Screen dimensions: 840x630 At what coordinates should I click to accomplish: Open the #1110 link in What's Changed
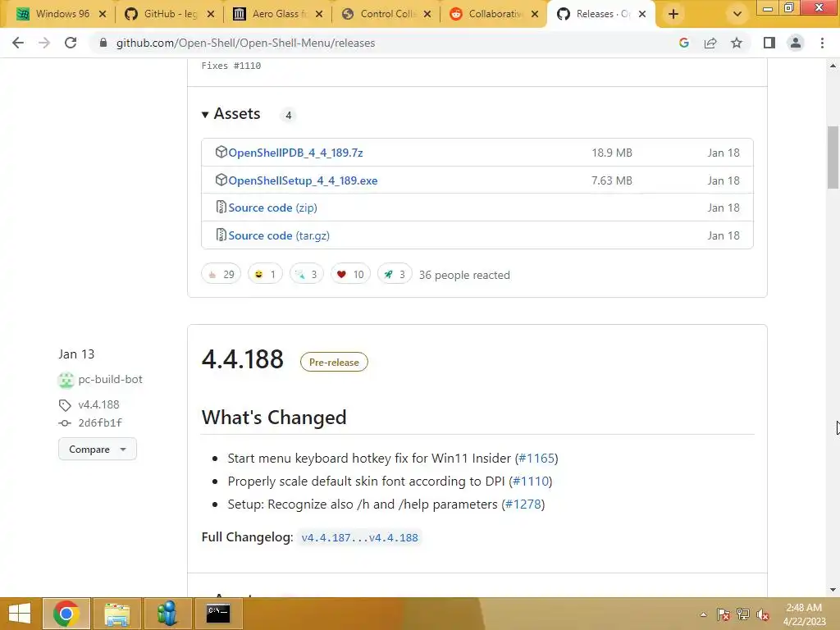pyautogui.click(x=531, y=481)
